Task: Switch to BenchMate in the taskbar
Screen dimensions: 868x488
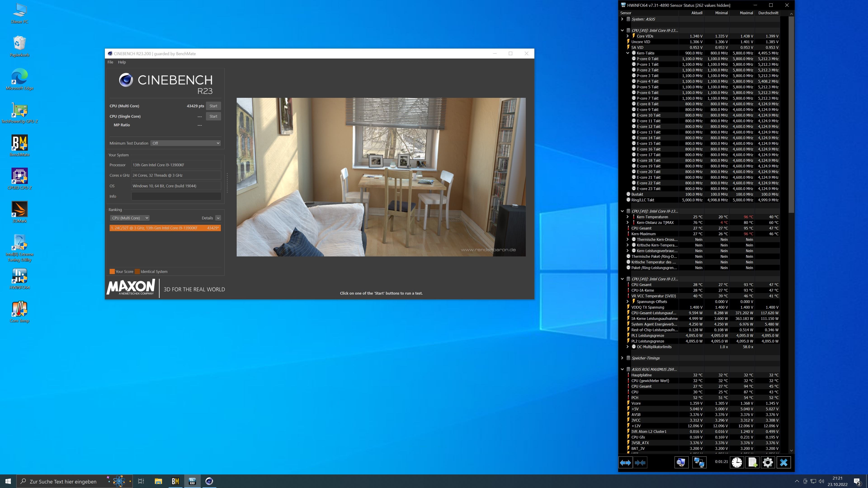Action: [x=175, y=481]
